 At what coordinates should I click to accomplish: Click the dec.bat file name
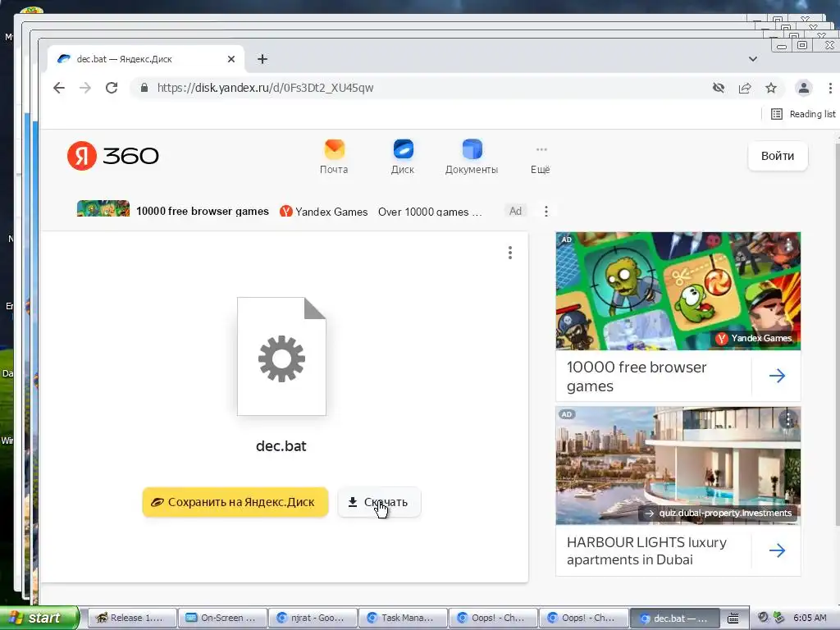click(281, 446)
